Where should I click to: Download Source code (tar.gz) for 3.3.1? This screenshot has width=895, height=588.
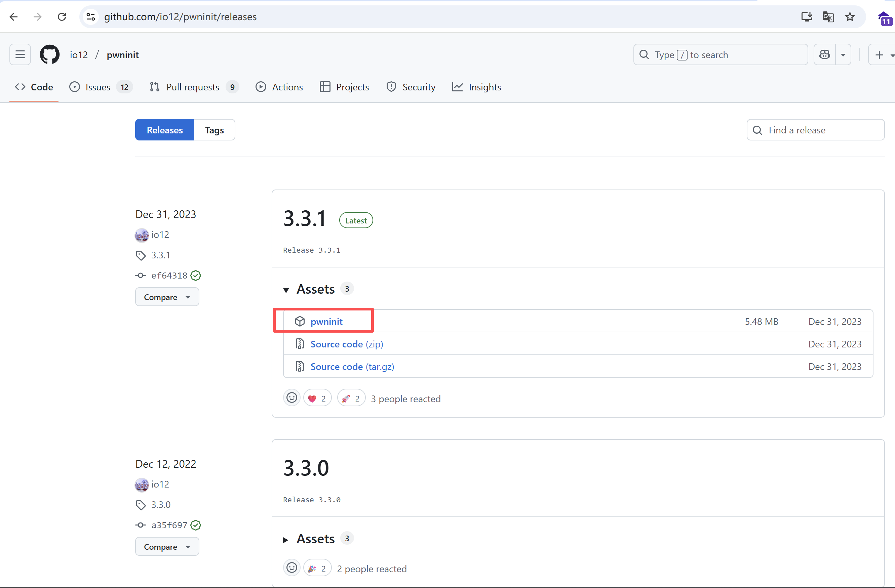[x=352, y=367]
